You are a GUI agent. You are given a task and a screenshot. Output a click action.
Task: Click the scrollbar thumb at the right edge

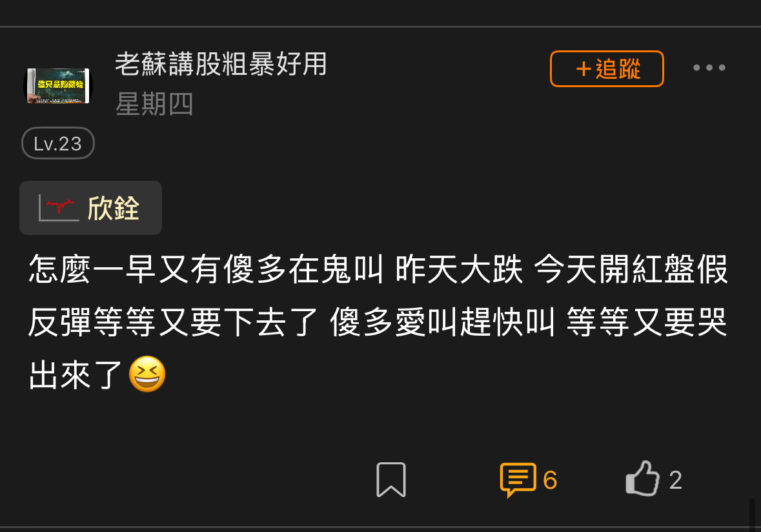coord(752,515)
